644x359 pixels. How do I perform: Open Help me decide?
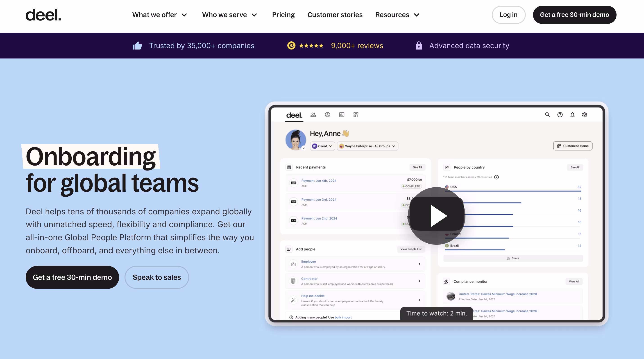[355, 300]
